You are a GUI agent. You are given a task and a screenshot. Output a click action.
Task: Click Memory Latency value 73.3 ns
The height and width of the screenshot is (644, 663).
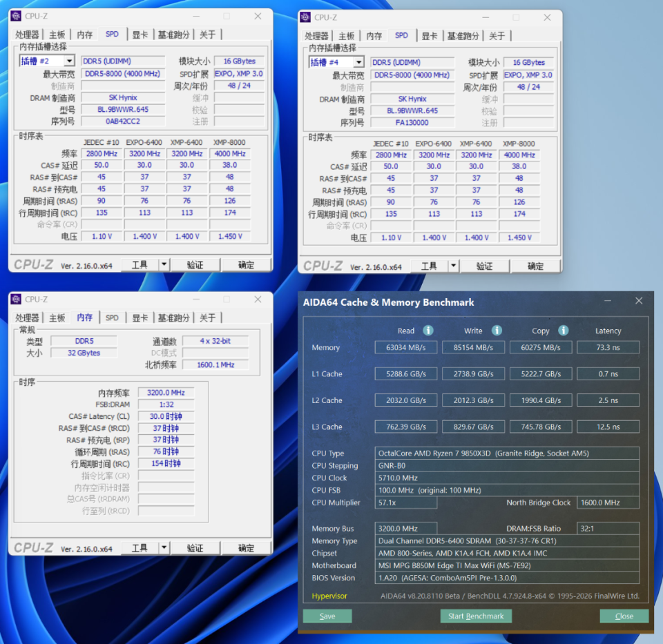[x=608, y=347]
